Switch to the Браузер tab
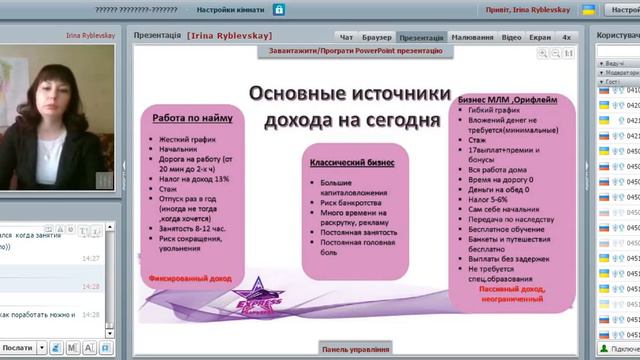 point(377,37)
